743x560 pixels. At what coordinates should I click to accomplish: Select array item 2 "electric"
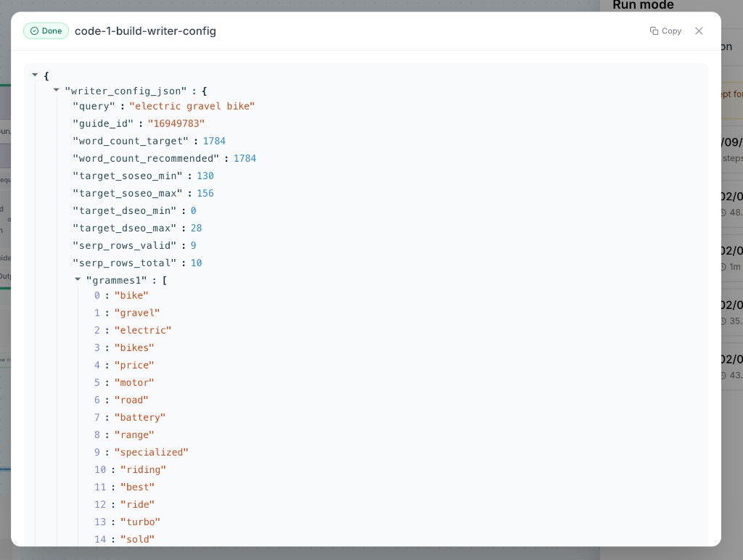pyautogui.click(x=143, y=330)
